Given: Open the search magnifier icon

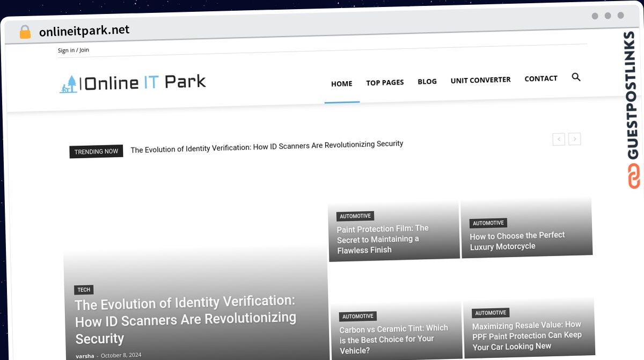Looking at the screenshot, I should tap(576, 77).
